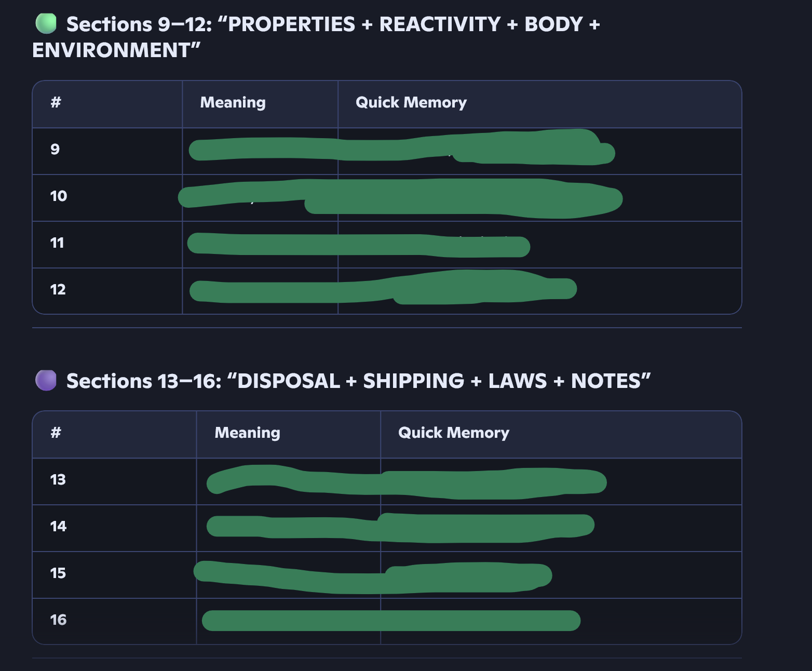
Task: Click the green circle beside Sections 9–12
Action: click(x=46, y=23)
